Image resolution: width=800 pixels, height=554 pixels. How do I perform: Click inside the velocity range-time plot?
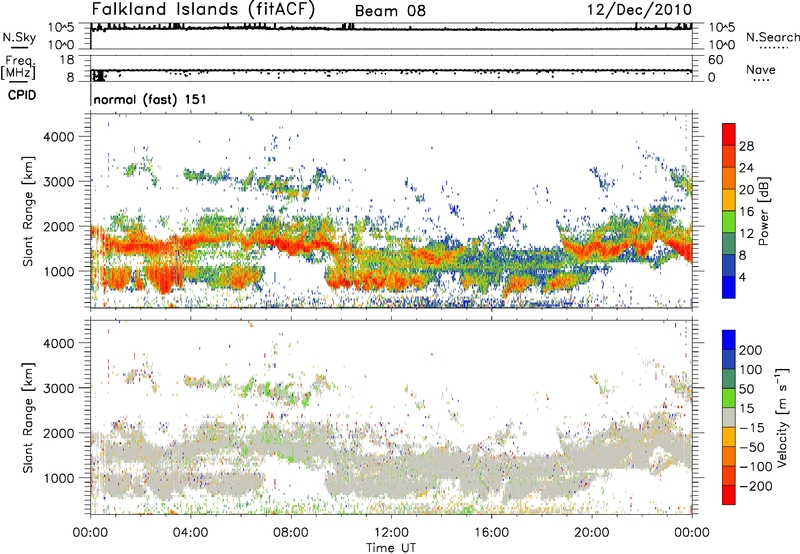tap(391, 417)
